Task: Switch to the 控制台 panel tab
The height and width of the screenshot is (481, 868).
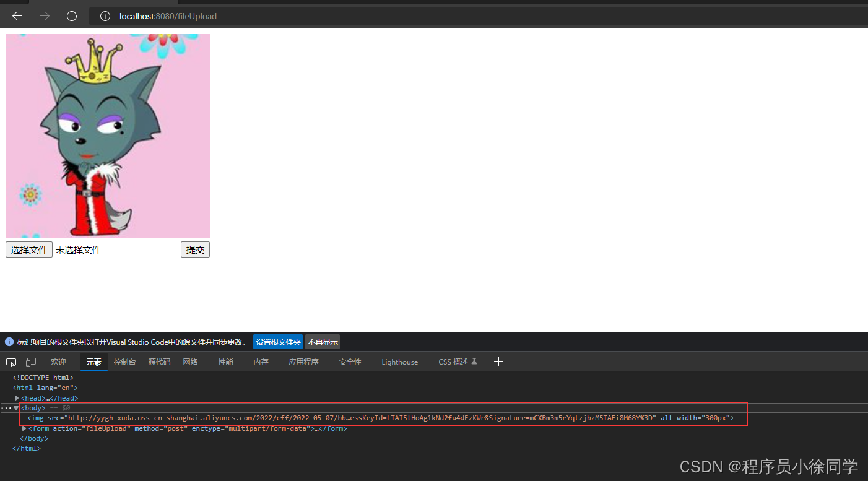Action: 124,362
